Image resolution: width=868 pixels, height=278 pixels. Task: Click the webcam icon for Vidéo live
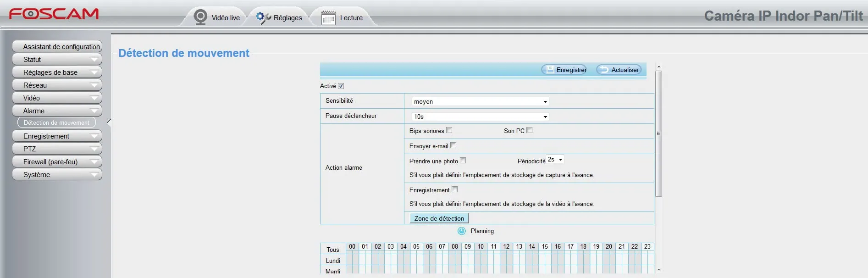(200, 17)
